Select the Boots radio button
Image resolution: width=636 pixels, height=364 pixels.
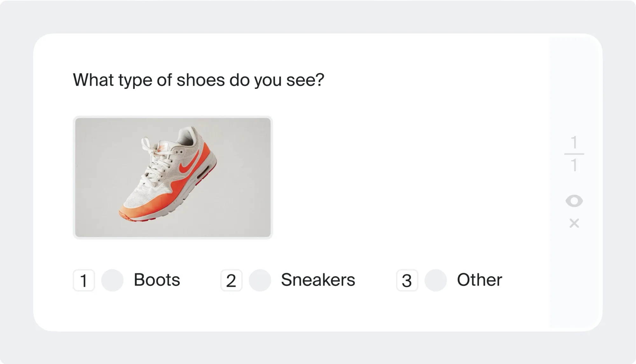coord(112,280)
